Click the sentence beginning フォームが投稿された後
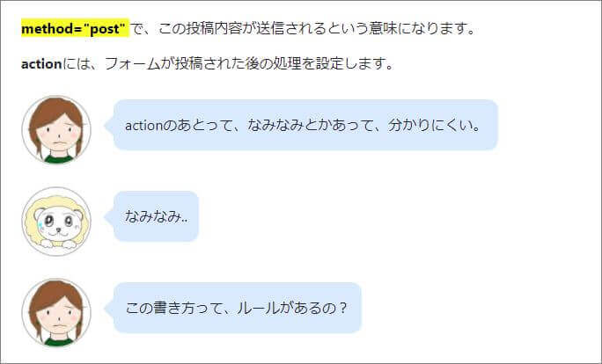Viewport: 602px width, 364px height. click(x=249, y=63)
